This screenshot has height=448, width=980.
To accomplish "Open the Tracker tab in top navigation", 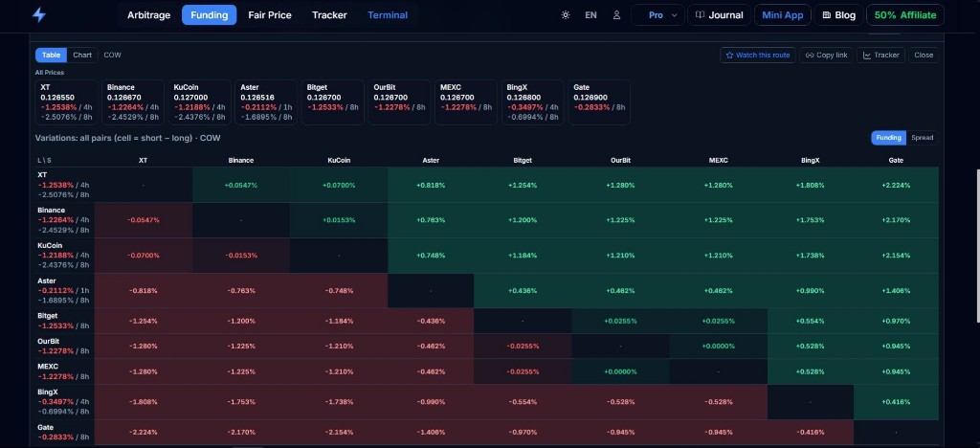I will (329, 15).
